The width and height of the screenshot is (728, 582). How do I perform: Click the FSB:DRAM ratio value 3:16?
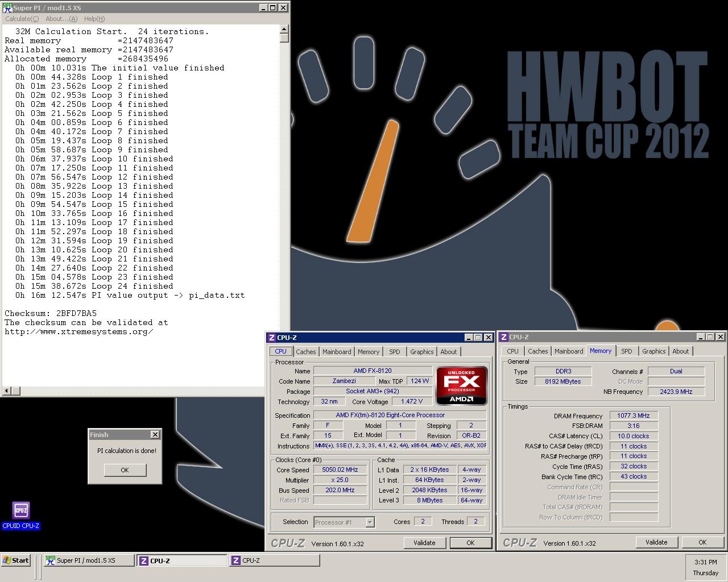click(634, 426)
